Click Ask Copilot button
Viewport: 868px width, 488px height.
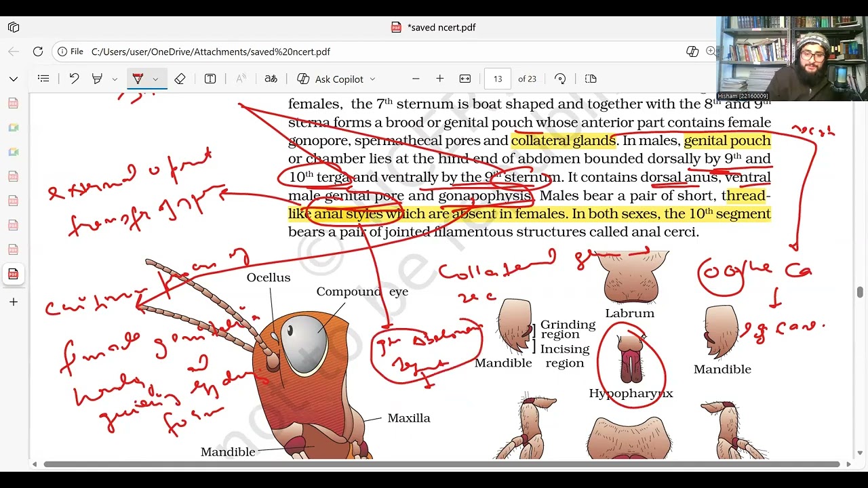tap(330, 79)
